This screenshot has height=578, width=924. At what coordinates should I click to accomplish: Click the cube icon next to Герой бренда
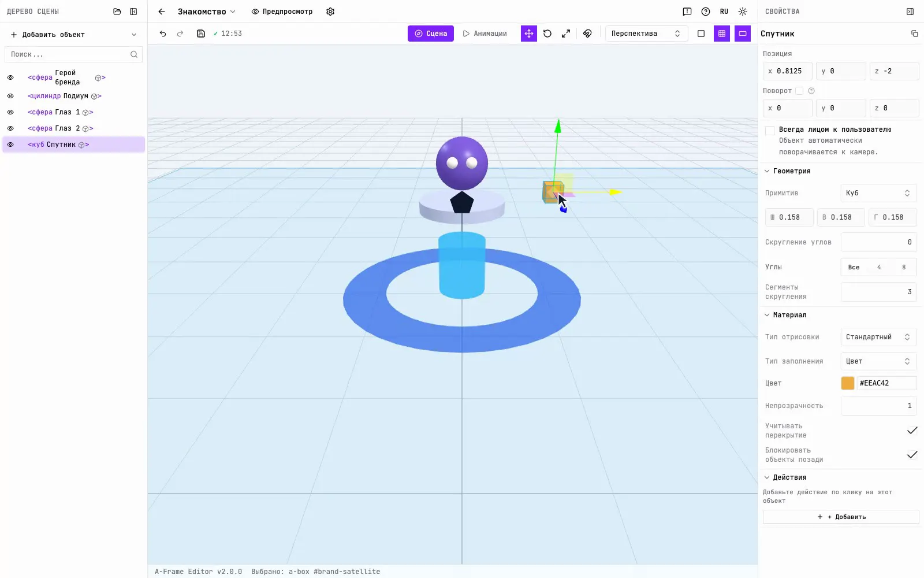click(99, 77)
